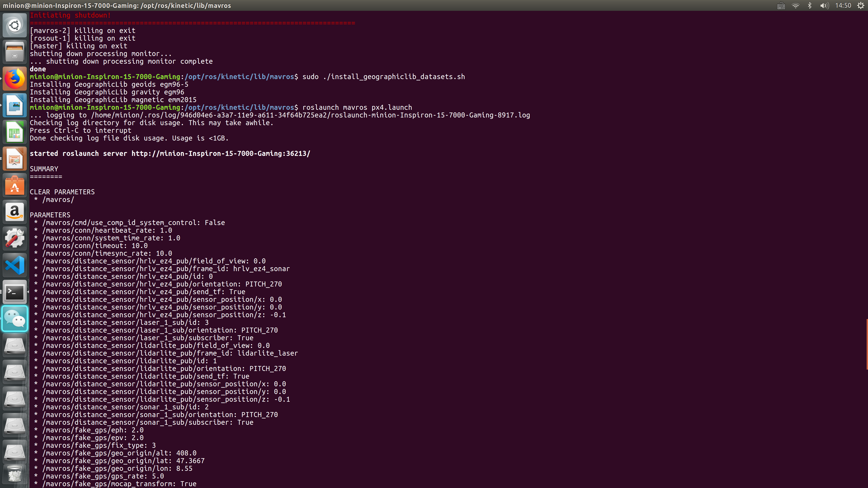Toggle Bluetooth via the status indicator

tap(810, 5)
